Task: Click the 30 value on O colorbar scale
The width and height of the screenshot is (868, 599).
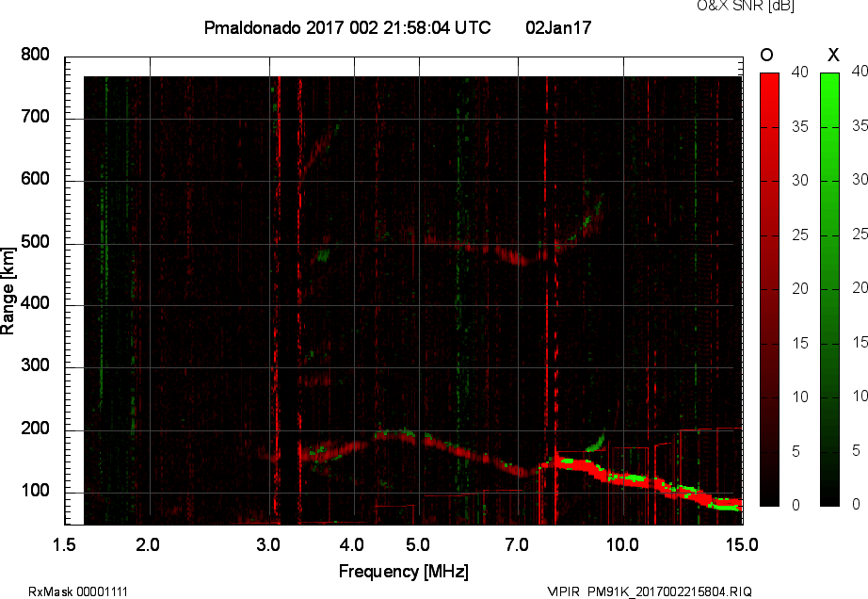Action: click(800, 181)
